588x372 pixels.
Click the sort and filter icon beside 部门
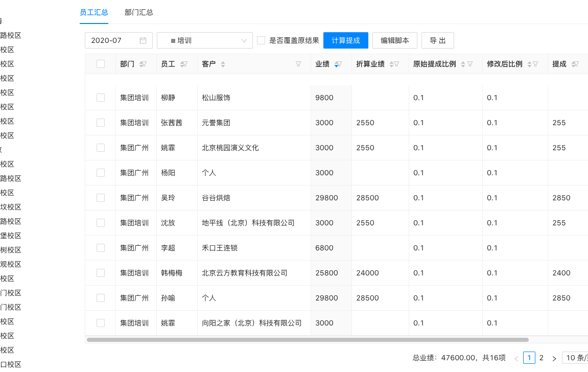(x=143, y=64)
